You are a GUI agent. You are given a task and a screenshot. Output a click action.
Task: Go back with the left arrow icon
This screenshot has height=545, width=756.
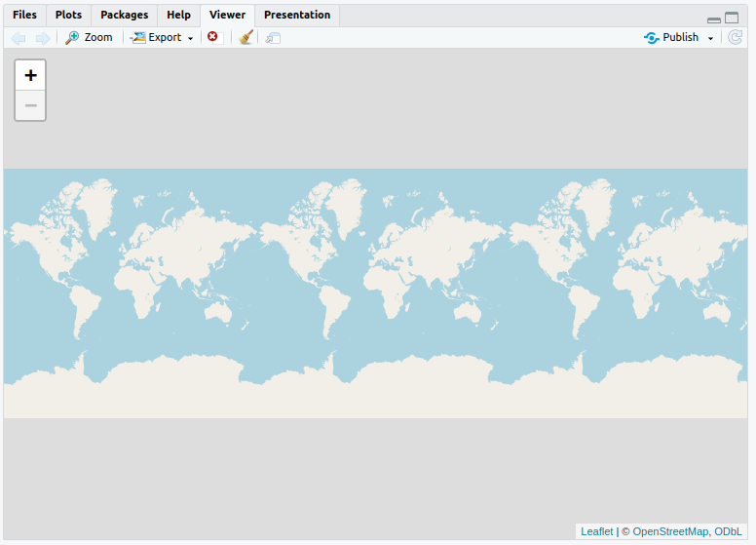[19, 38]
